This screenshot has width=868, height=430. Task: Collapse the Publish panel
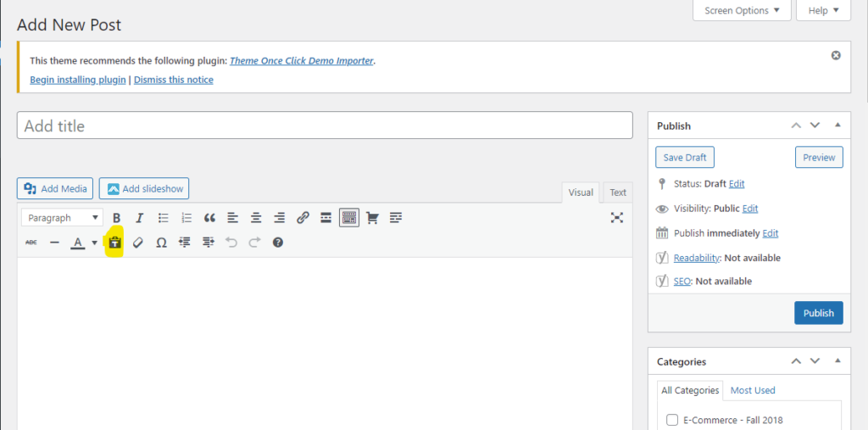[837, 126]
